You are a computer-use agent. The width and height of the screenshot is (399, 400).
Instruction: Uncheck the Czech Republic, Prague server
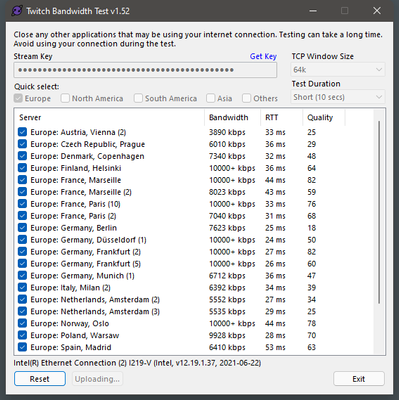click(22, 144)
